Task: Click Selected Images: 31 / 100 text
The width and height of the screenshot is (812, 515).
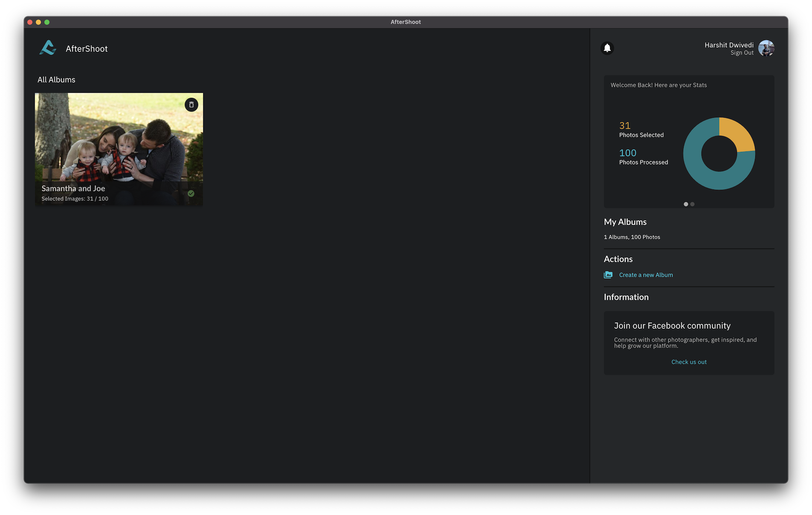Action: tap(75, 199)
